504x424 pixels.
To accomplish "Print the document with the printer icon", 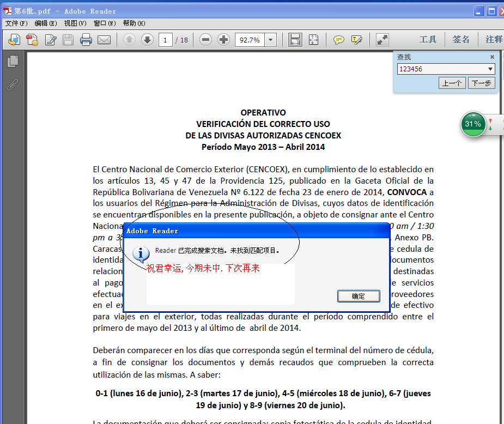I will [86, 40].
